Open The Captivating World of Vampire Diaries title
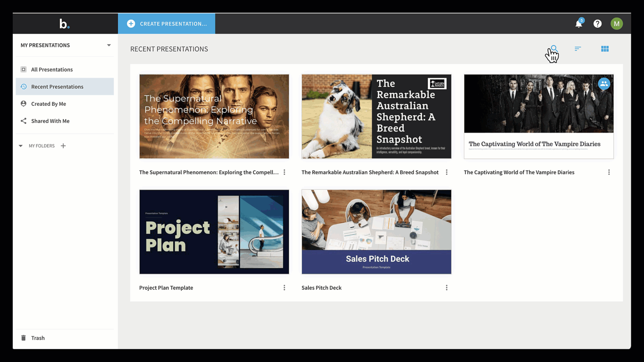Screen dimensions: 644x362 (519, 172)
